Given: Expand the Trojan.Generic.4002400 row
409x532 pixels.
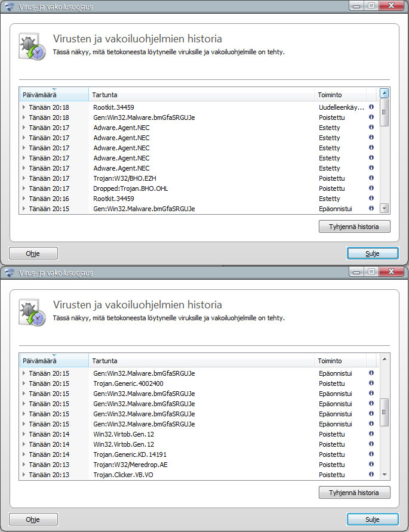Looking at the screenshot, I should point(24,383).
